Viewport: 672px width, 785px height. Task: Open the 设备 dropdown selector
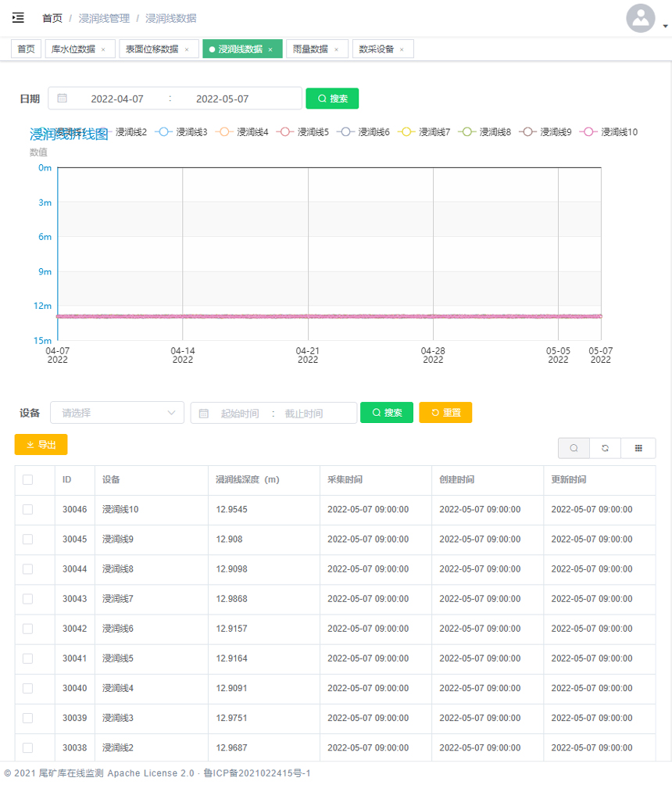(117, 413)
